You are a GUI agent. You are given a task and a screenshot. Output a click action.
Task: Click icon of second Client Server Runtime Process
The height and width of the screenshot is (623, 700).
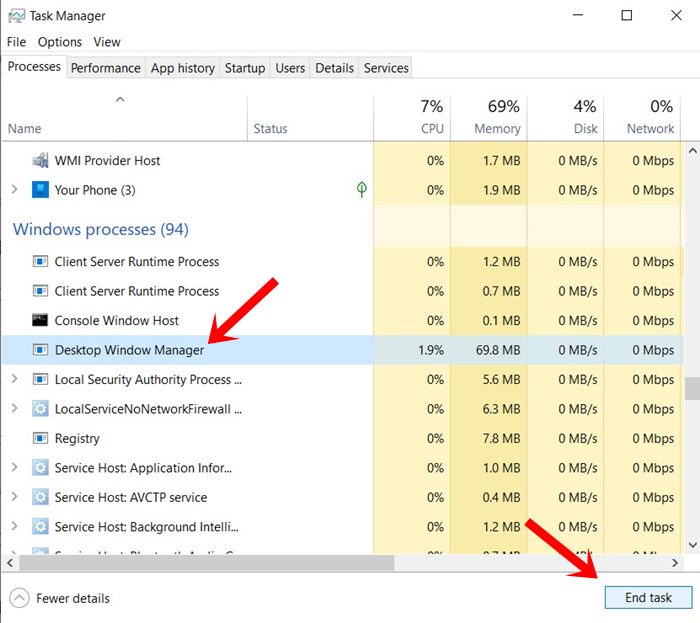pyautogui.click(x=40, y=291)
